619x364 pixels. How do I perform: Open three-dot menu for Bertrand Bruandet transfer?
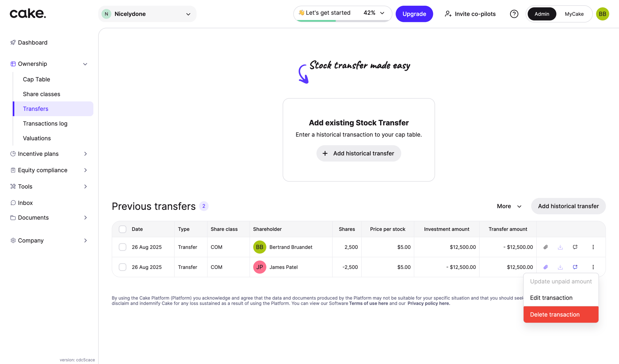(x=593, y=247)
